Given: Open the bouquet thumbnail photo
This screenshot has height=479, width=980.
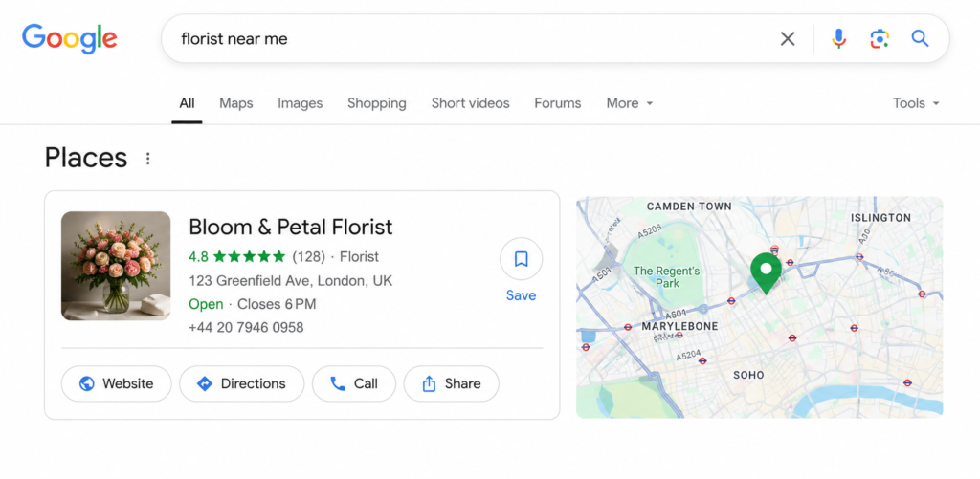Looking at the screenshot, I should click(x=116, y=266).
